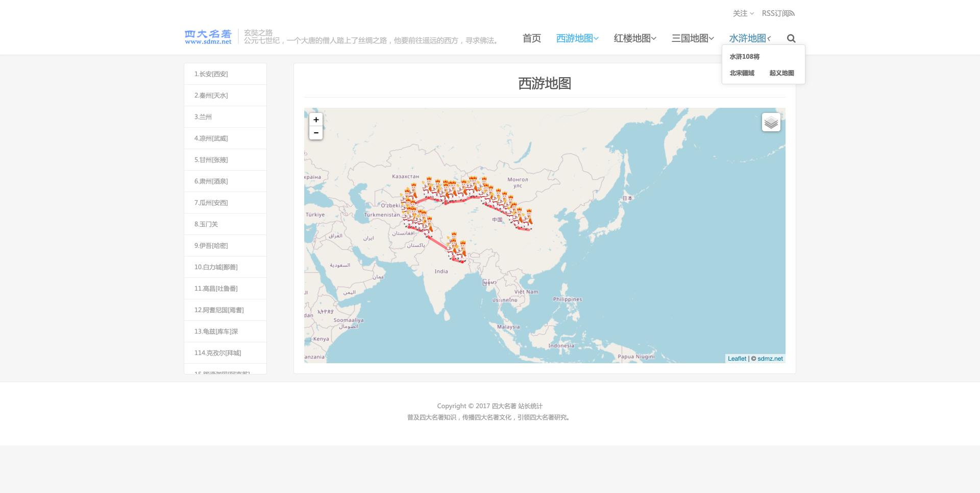Image resolution: width=980 pixels, height=493 pixels.
Task: Select route stop 11.高昌[吐鲁番]
Action: pyautogui.click(x=225, y=289)
